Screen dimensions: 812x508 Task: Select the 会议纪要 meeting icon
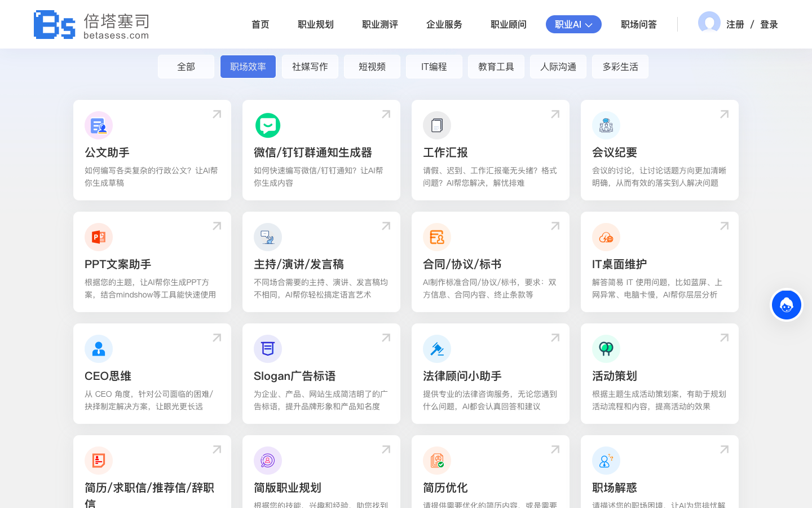coord(606,125)
